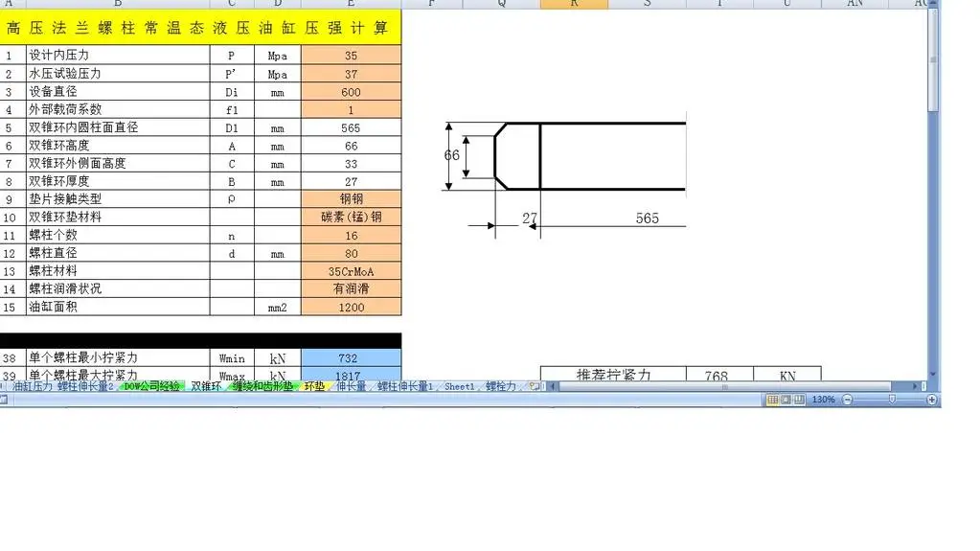Click vertical scrollbar down arrow
Screen dimensions: 980x551
[x=933, y=374]
